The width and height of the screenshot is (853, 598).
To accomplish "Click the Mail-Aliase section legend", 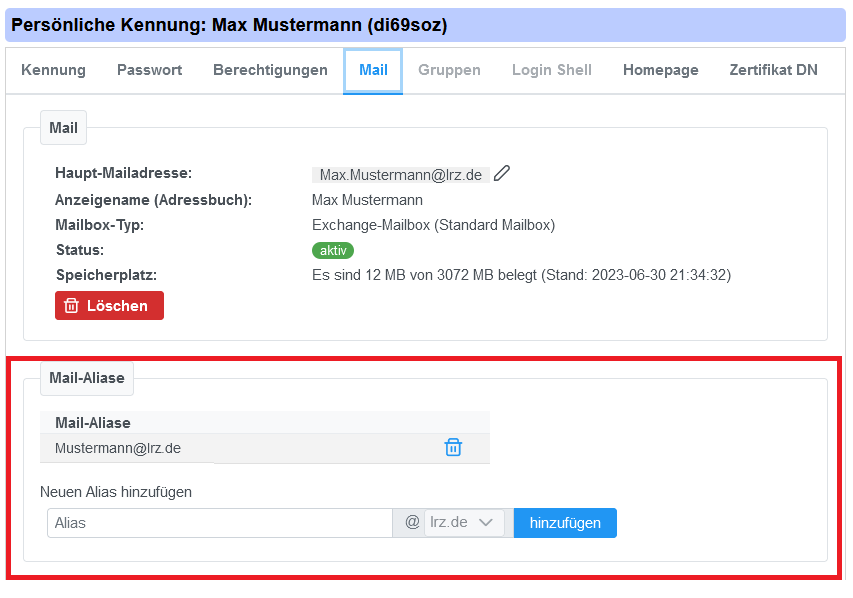I will point(87,378).
